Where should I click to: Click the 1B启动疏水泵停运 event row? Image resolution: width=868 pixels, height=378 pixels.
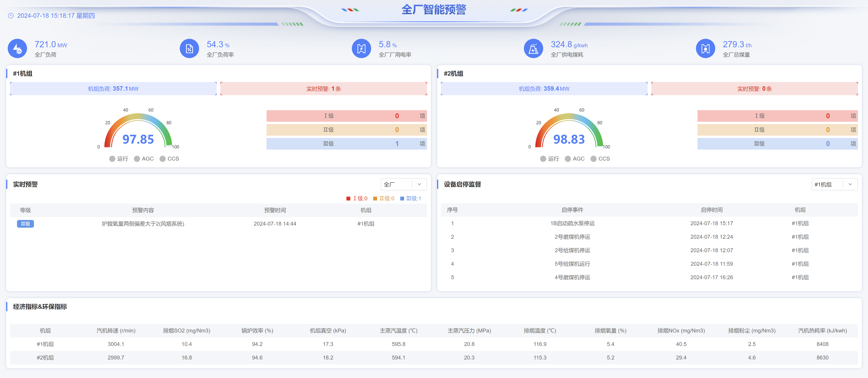[572, 224]
